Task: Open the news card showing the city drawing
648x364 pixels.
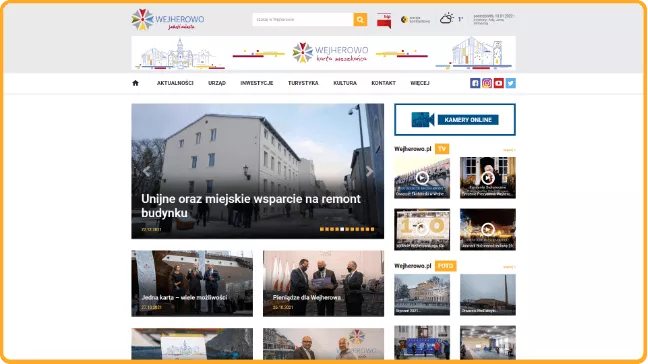Action: tap(192, 344)
